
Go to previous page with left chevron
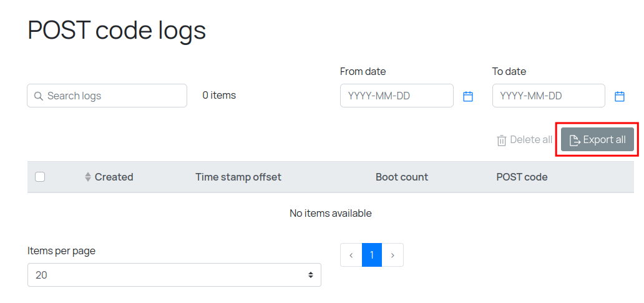tap(351, 255)
